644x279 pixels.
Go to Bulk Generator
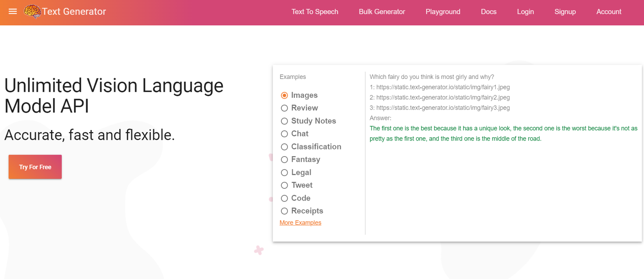(382, 12)
